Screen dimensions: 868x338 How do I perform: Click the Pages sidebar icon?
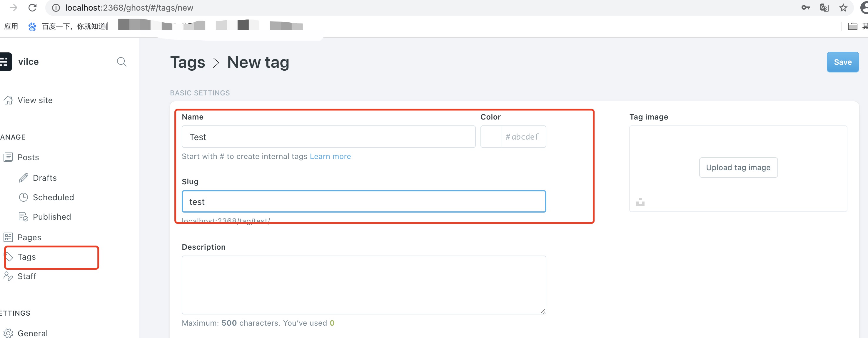coord(8,237)
